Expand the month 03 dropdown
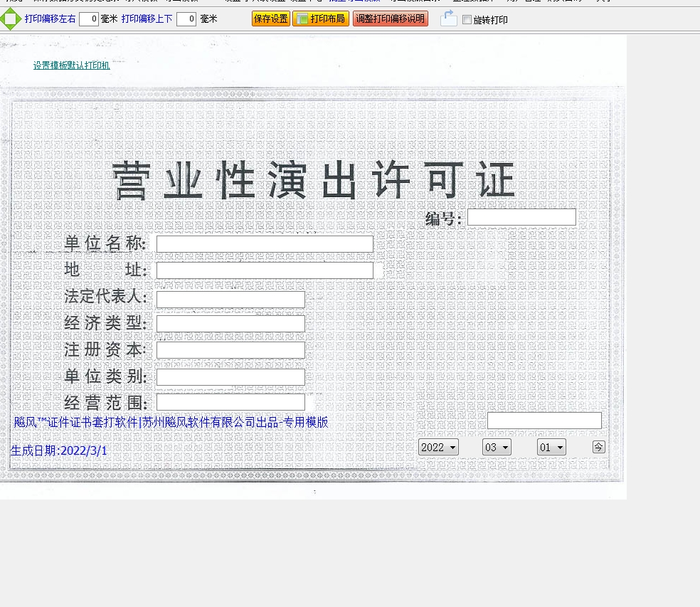This screenshot has height=607, width=700. pyautogui.click(x=497, y=447)
